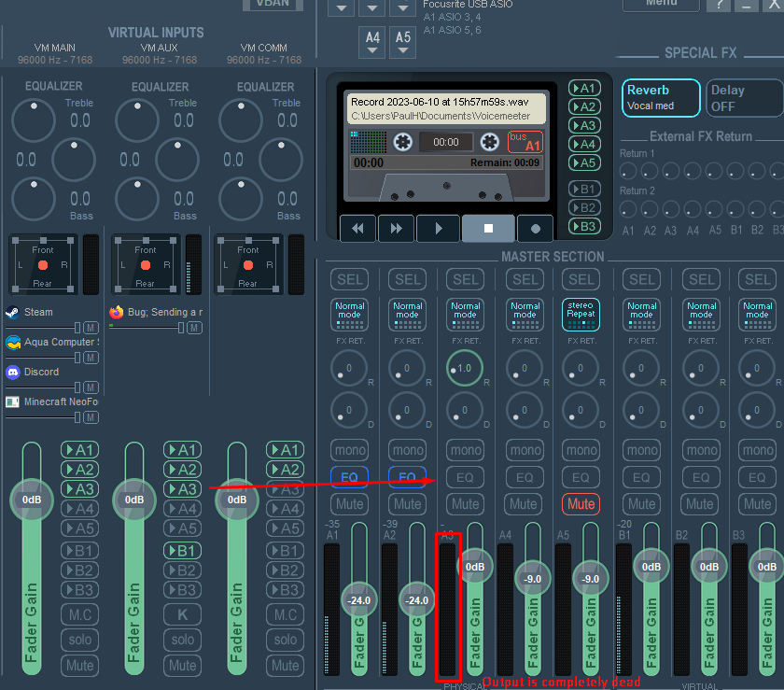Toggle B1 routing on VM AUX strip
The width and height of the screenshot is (784, 690).
coord(183,550)
